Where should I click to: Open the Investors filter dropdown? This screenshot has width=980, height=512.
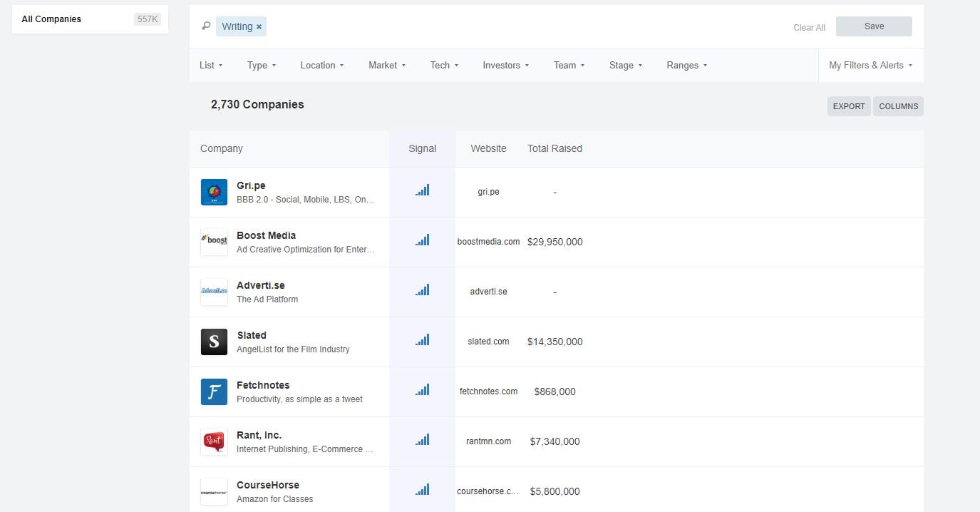click(506, 65)
